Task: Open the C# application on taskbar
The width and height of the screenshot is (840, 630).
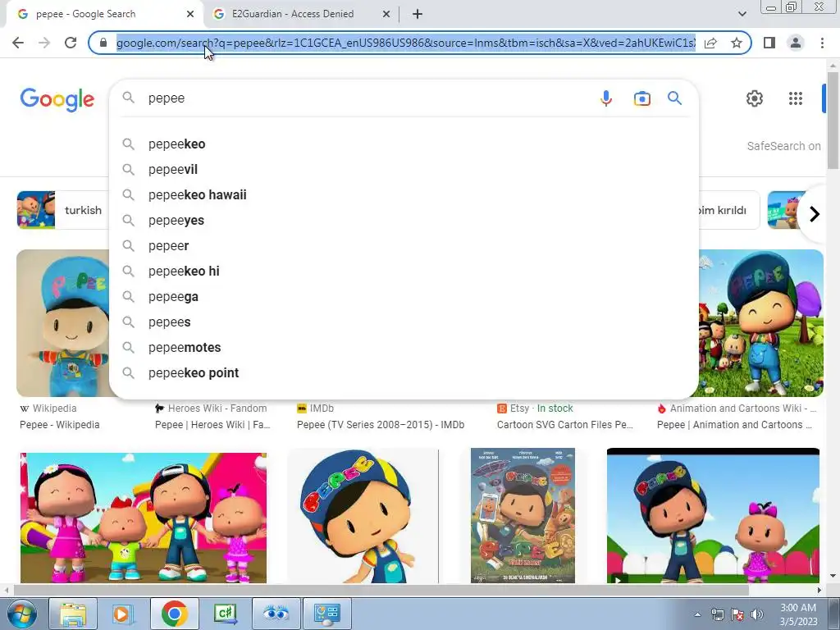Action: [225, 614]
